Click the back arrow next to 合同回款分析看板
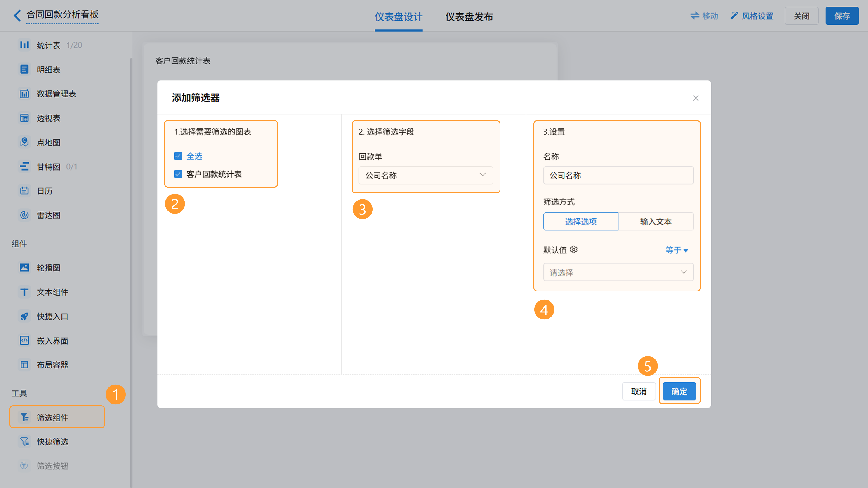This screenshot has width=868, height=488. point(17,15)
